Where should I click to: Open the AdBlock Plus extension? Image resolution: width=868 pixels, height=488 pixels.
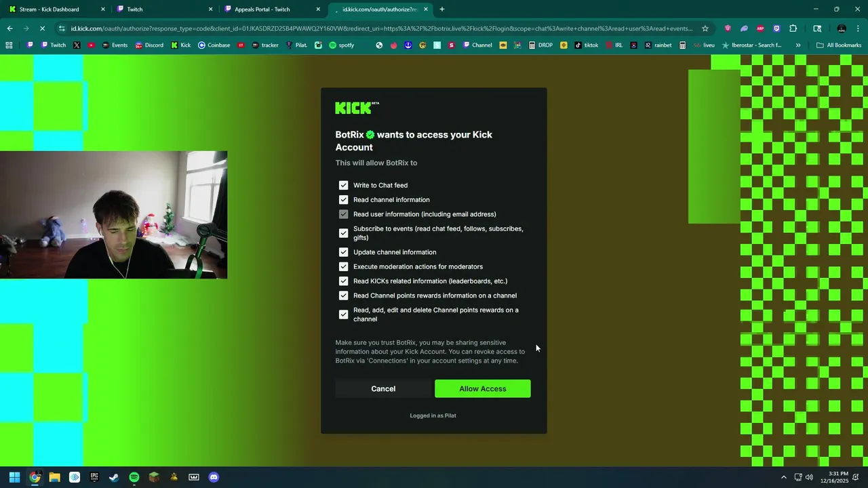(x=760, y=28)
